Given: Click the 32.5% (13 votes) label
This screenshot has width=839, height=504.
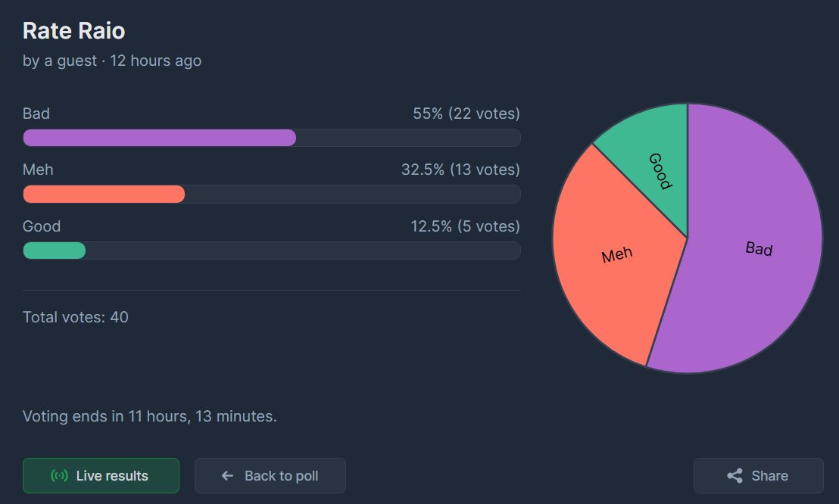Looking at the screenshot, I should point(460,170).
